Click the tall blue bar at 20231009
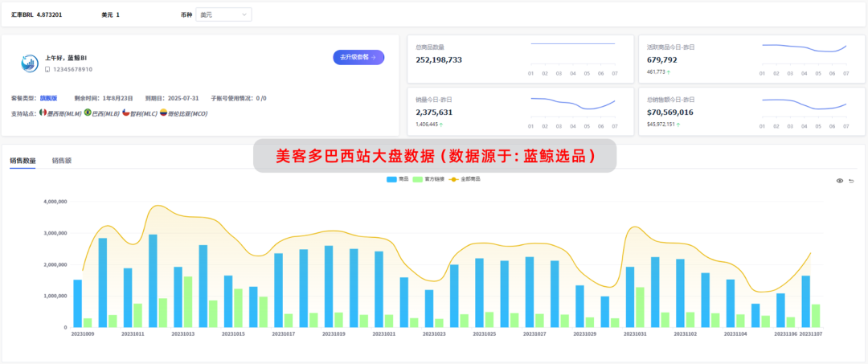Image resolution: width=868 pixels, height=364 pixels. [x=77, y=303]
